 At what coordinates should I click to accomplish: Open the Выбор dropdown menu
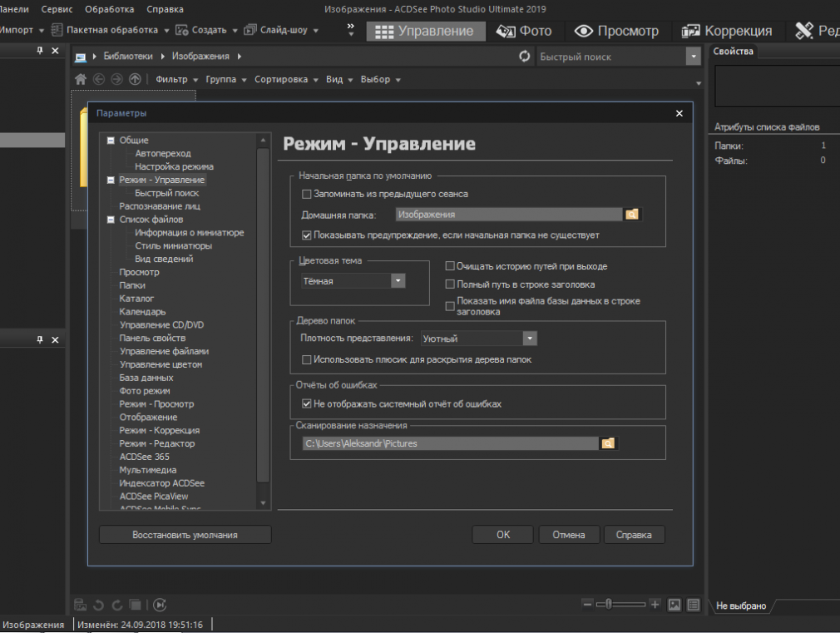tap(380, 79)
